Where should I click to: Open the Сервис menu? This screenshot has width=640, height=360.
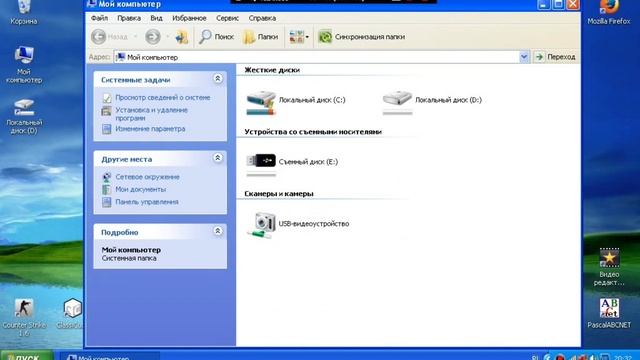point(227,18)
